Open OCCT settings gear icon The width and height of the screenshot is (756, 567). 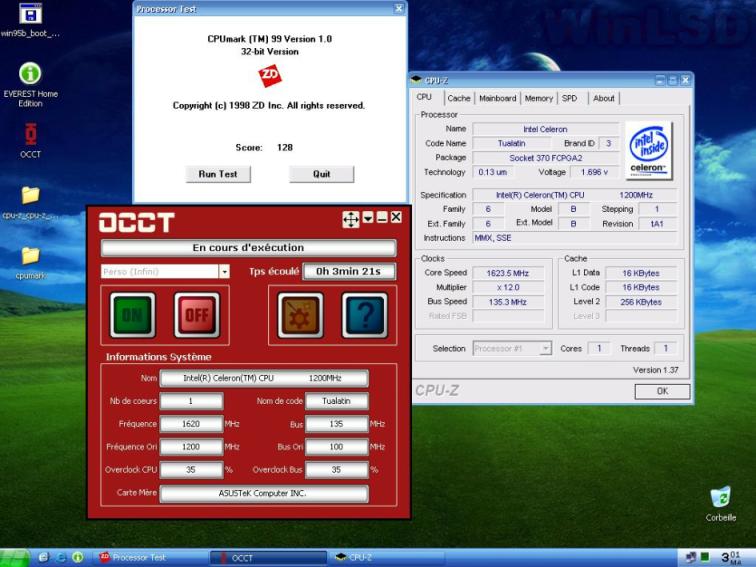coord(300,315)
